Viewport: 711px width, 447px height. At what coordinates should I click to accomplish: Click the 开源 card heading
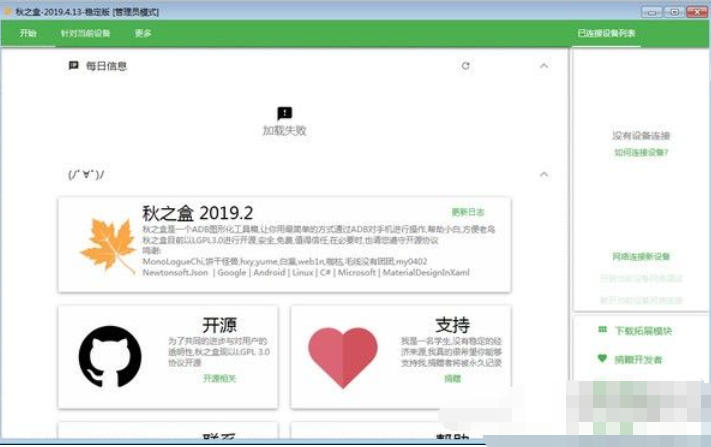tap(219, 325)
